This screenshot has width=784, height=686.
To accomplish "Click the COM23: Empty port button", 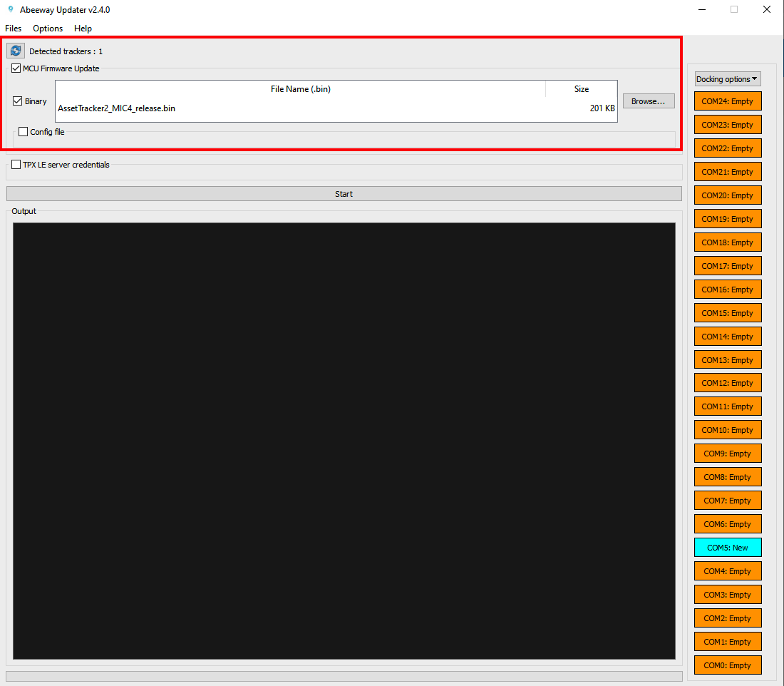I will [728, 125].
